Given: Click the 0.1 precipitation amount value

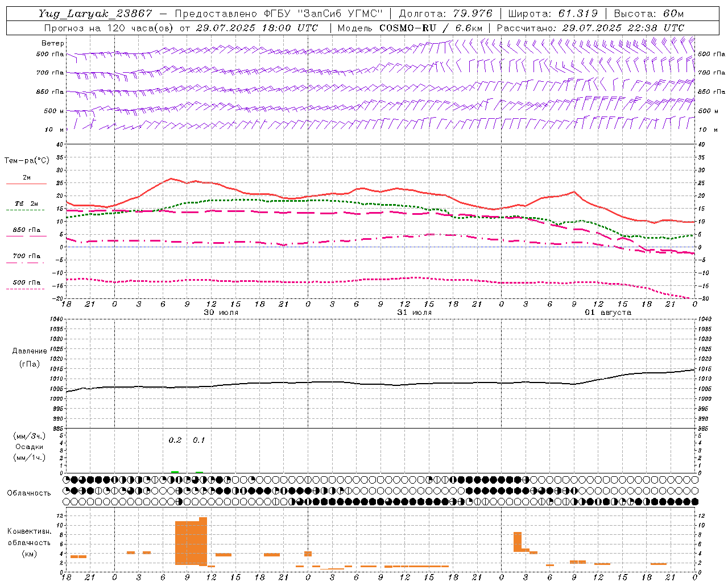Looking at the screenshot, I should [198, 440].
